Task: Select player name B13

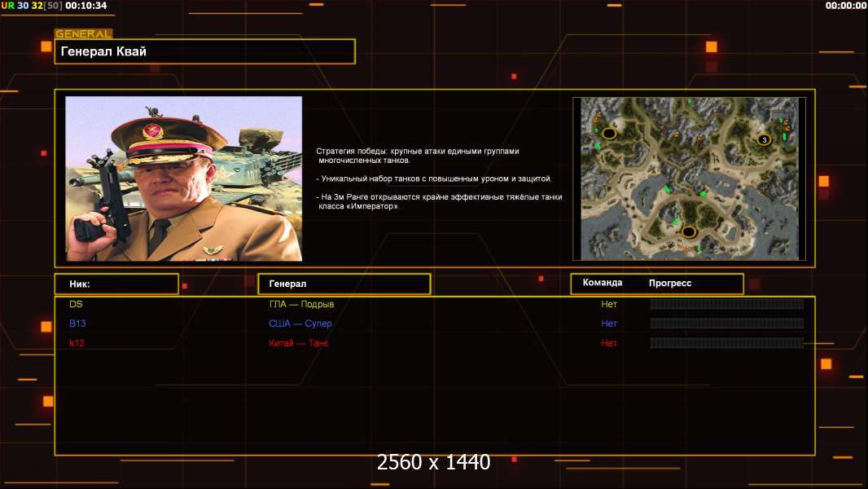Action: click(77, 324)
